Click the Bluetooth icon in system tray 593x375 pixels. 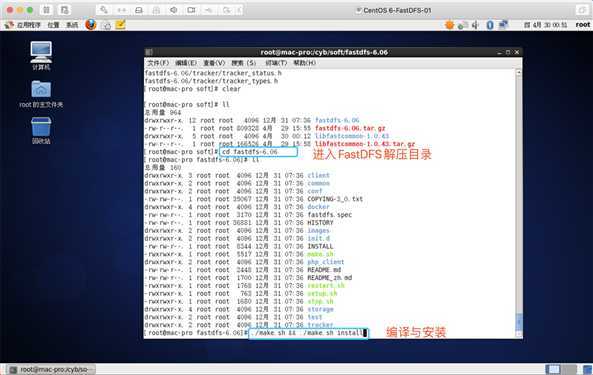[490, 25]
